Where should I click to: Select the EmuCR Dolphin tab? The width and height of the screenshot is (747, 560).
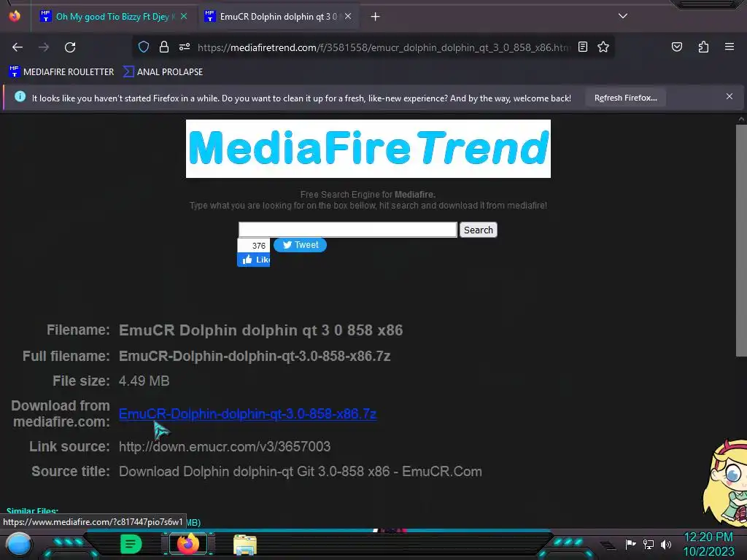278,17
